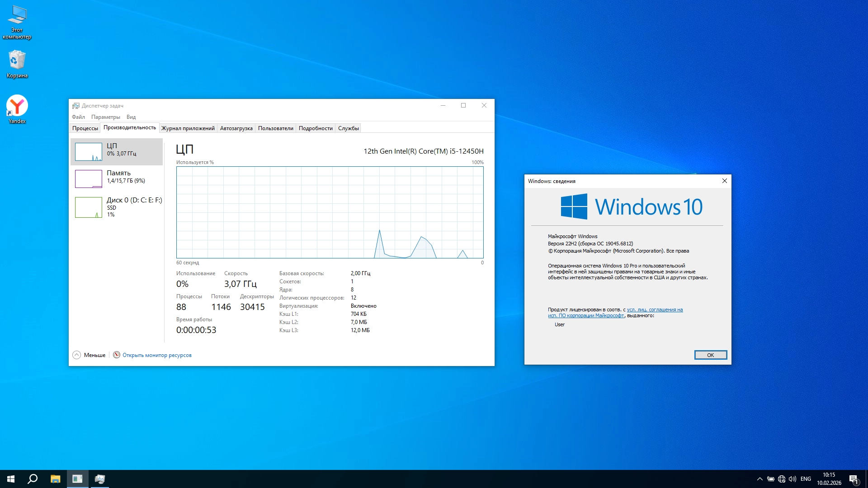This screenshot has height=488, width=868.
Task: Click the volume icon in system tray
Action: tap(793, 479)
